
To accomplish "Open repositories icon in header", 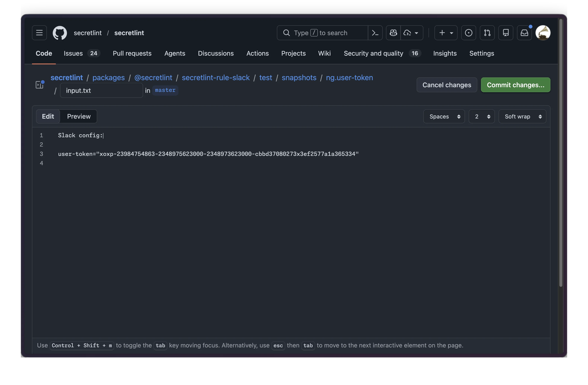I will pyautogui.click(x=506, y=33).
